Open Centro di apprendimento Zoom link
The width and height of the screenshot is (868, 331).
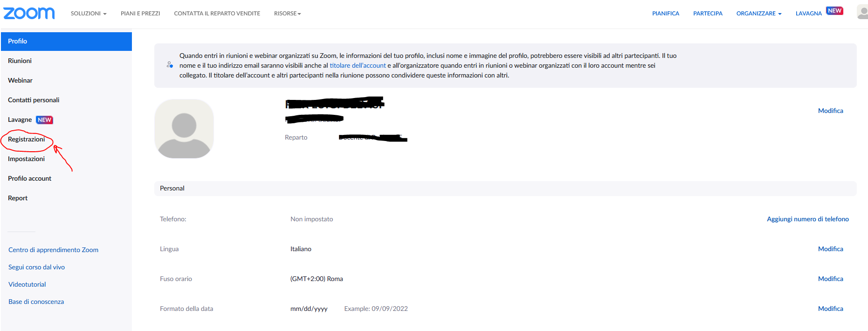tap(53, 250)
